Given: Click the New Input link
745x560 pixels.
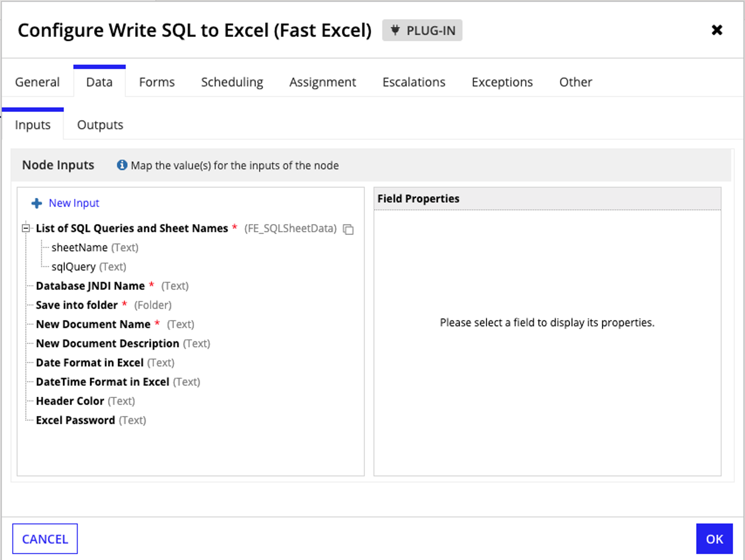Looking at the screenshot, I should pyautogui.click(x=74, y=203).
